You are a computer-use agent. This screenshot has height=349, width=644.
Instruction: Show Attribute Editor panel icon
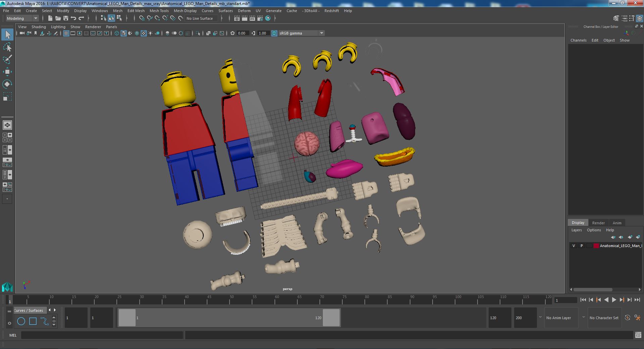click(x=624, y=18)
